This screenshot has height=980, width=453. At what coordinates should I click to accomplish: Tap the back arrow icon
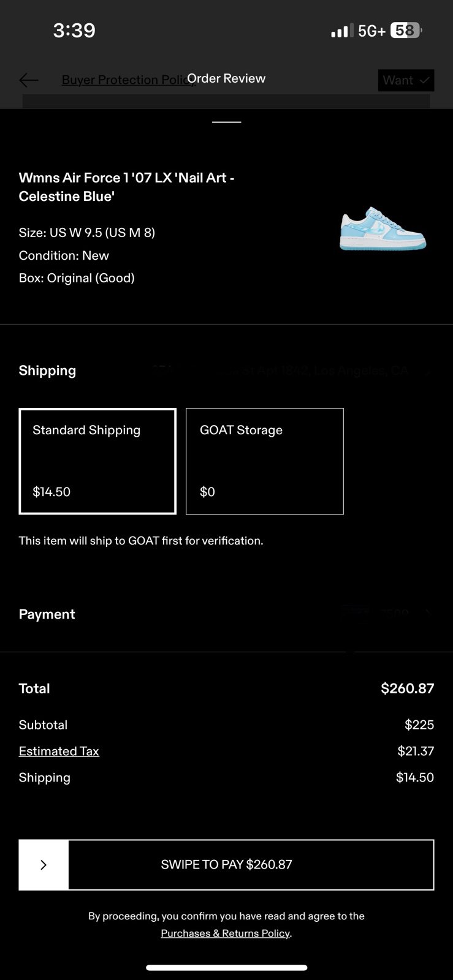(x=29, y=80)
